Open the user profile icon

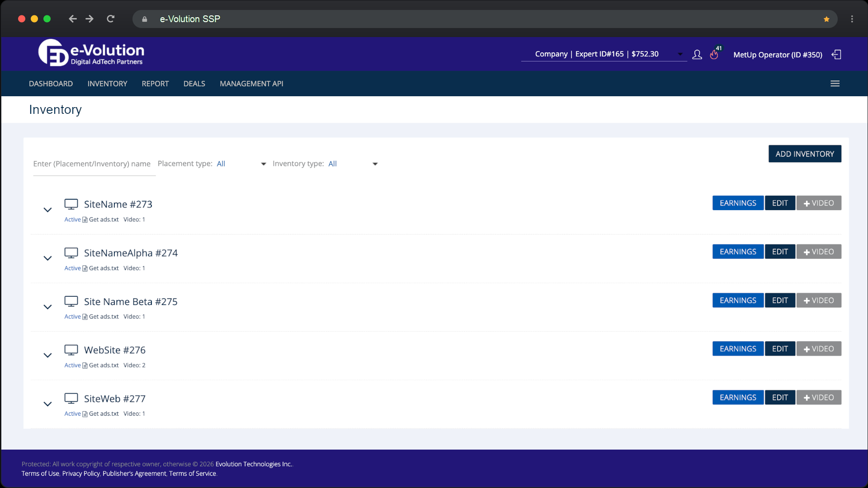click(697, 55)
